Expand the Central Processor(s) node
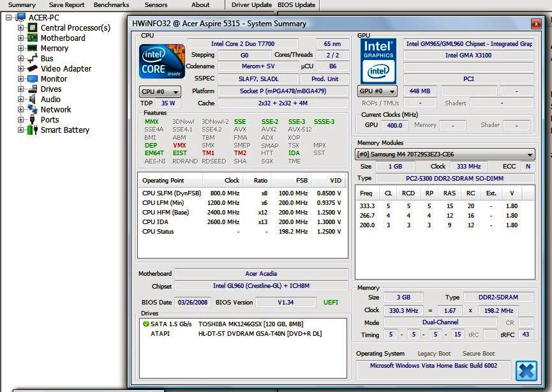The height and width of the screenshot is (392, 552). tap(21, 27)
